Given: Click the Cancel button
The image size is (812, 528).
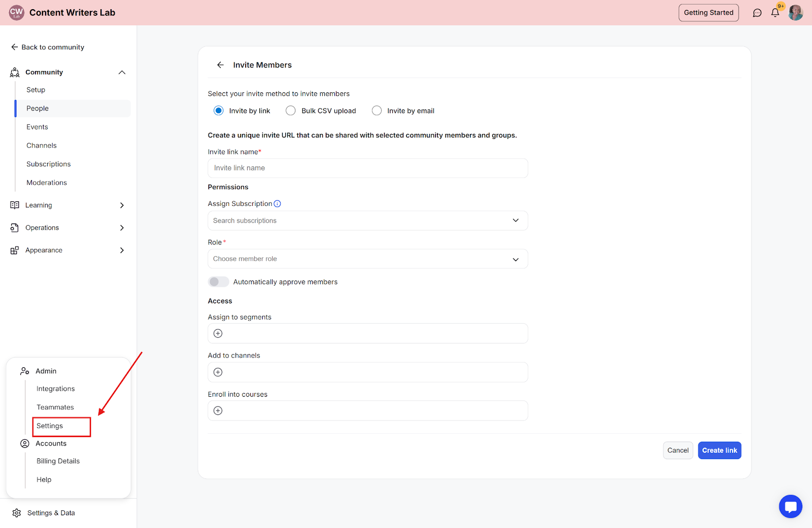Looking at the screenshot, I should 678,450.
